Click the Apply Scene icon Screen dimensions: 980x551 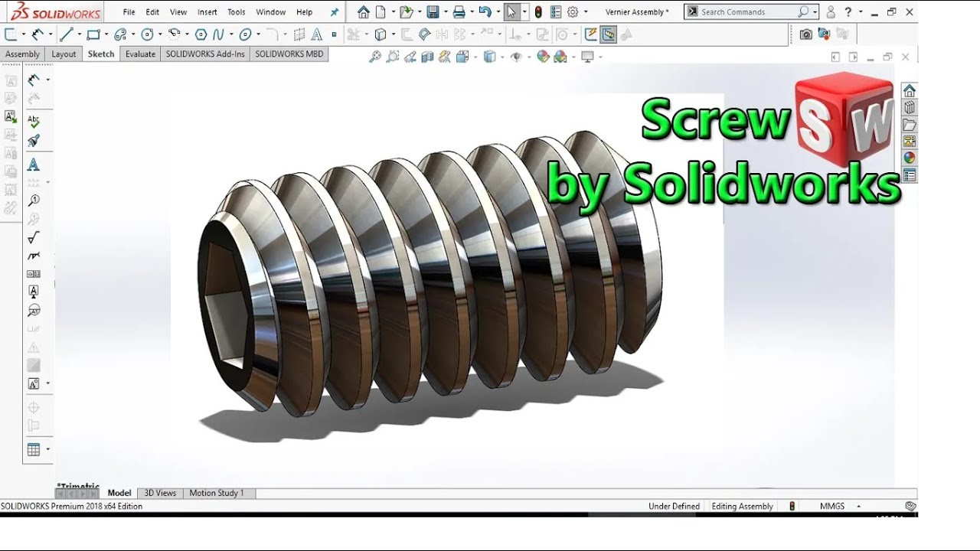560,57
